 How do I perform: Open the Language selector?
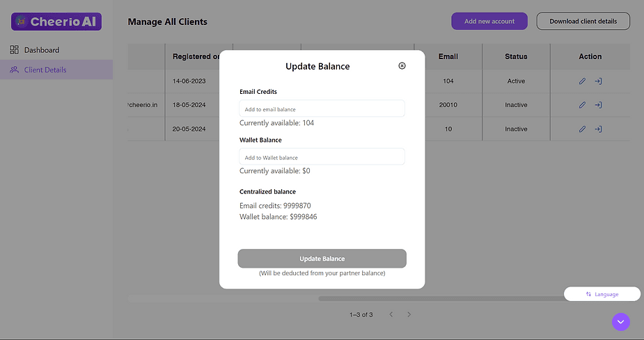point(602,294)
